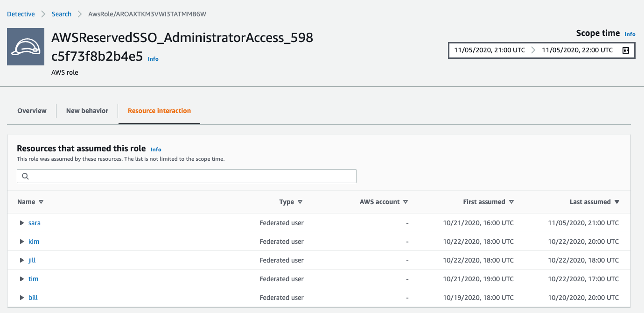Sort by AWS account column arrow

tap(406, 202)
